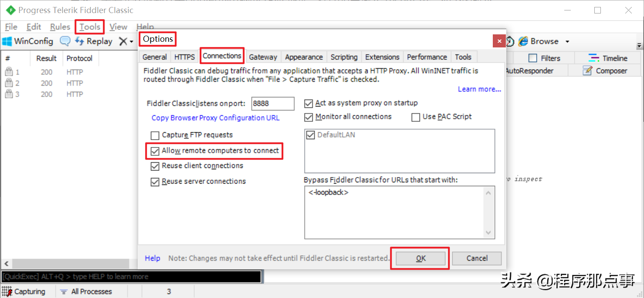Viewport: 644px width, 298px height.
Task: Toggle Reuse client connections checkbox
Action: tap(155, 166)
